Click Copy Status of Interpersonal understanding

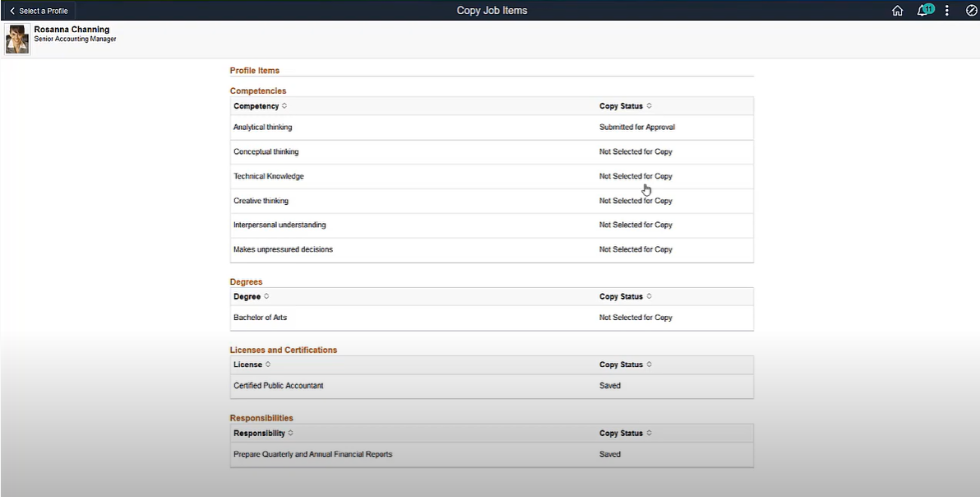[636, 225]
